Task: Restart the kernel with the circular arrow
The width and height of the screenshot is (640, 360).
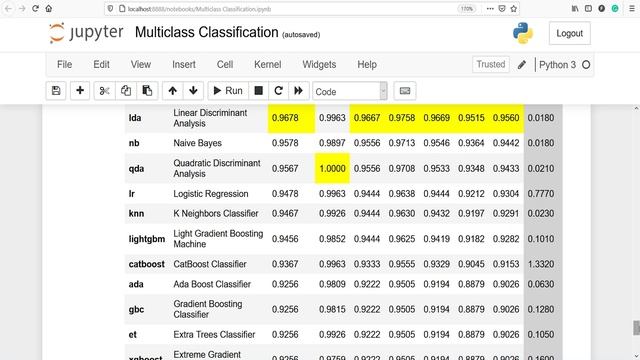Action: tap(278, 91)
